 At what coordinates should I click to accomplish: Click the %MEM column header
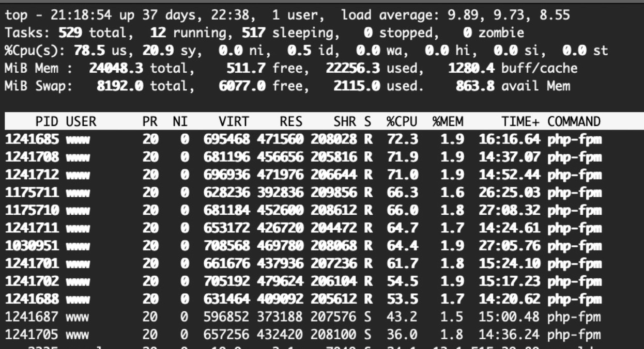(x=448, y=122)
